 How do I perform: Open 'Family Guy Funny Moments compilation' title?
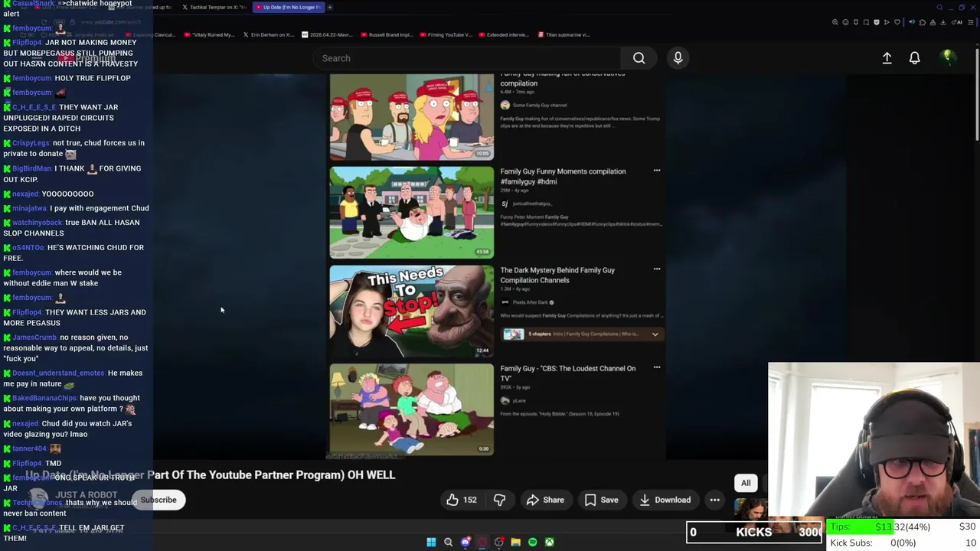click(x=563, y=176)
